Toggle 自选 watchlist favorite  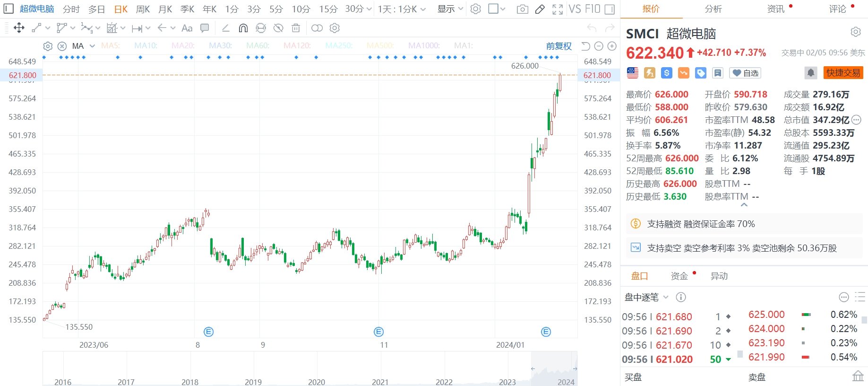click(745, 73)
